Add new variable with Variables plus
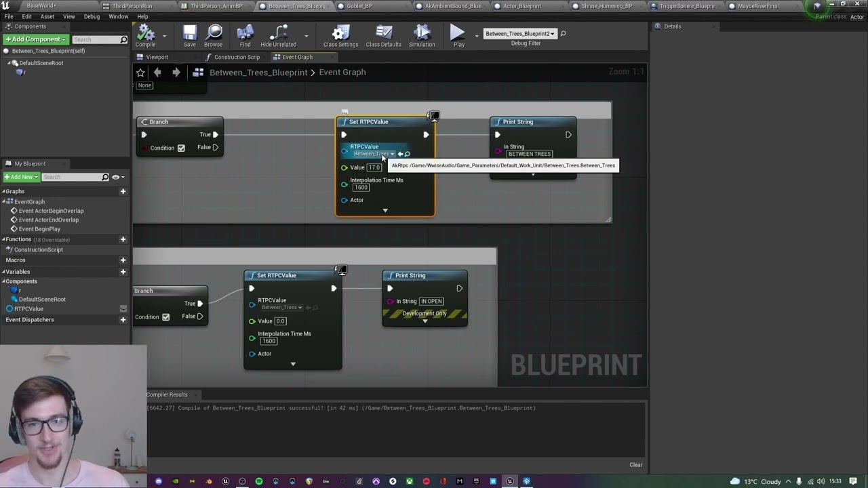 pyautogui.click(x=123, y=272)
